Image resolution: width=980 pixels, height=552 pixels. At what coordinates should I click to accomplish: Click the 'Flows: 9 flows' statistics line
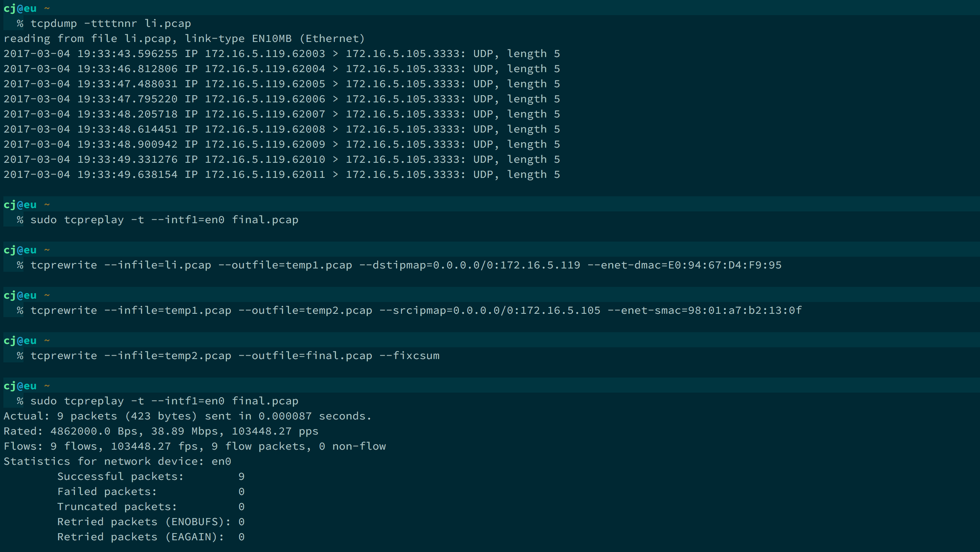pyautogui.click(x=194, y=446)
